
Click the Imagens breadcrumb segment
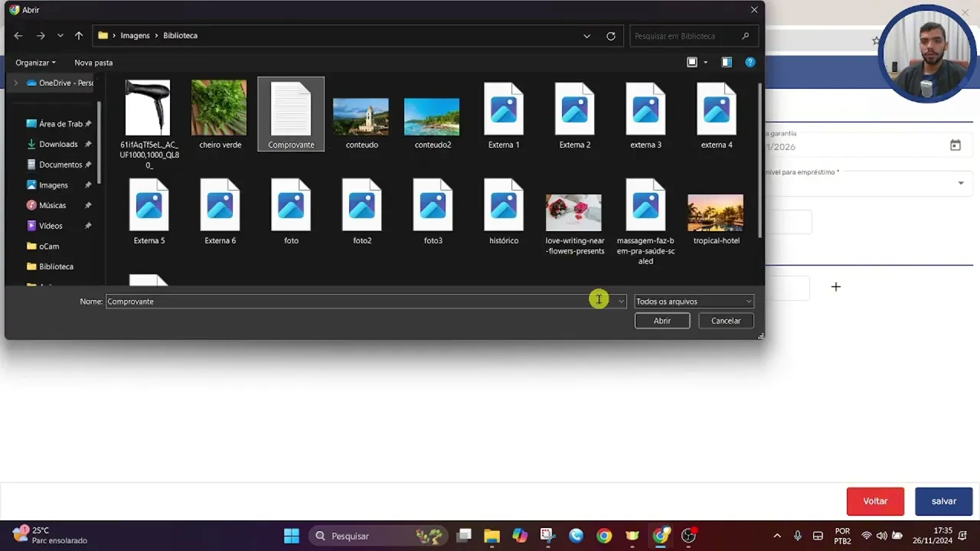[135, 36]
